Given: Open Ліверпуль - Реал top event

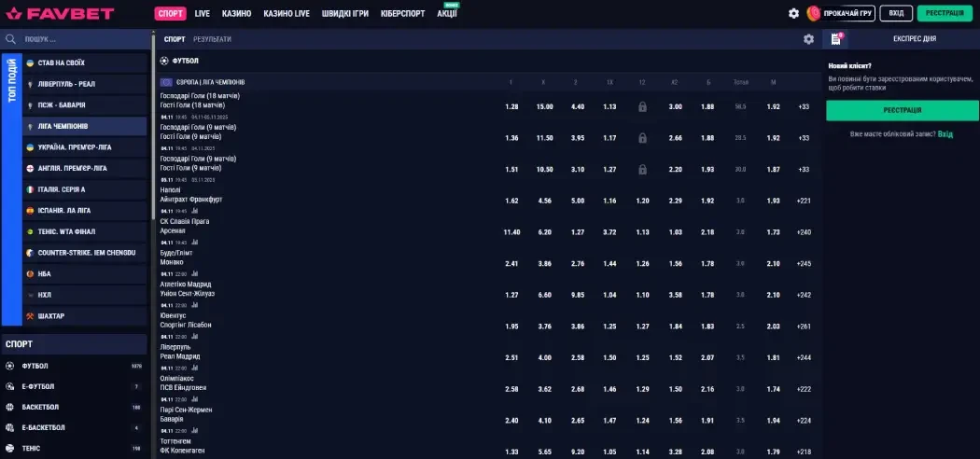Looking at the screenshot, I should point(84,84).
